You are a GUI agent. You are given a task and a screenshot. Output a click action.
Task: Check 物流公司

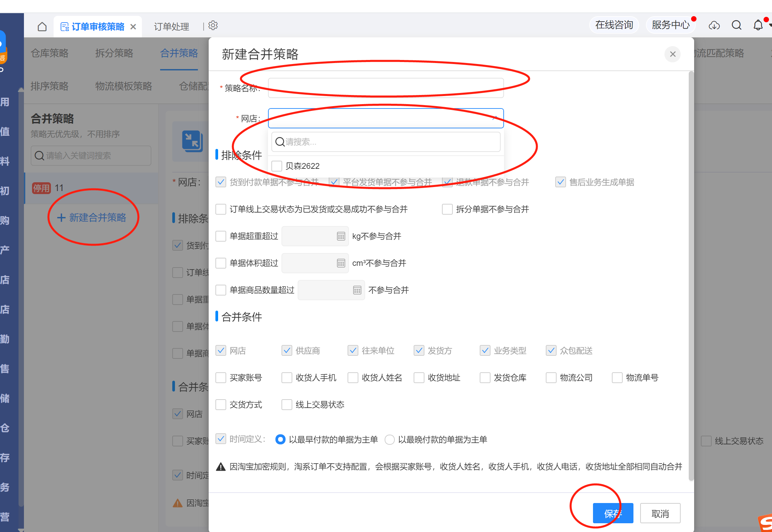point(551,378)
